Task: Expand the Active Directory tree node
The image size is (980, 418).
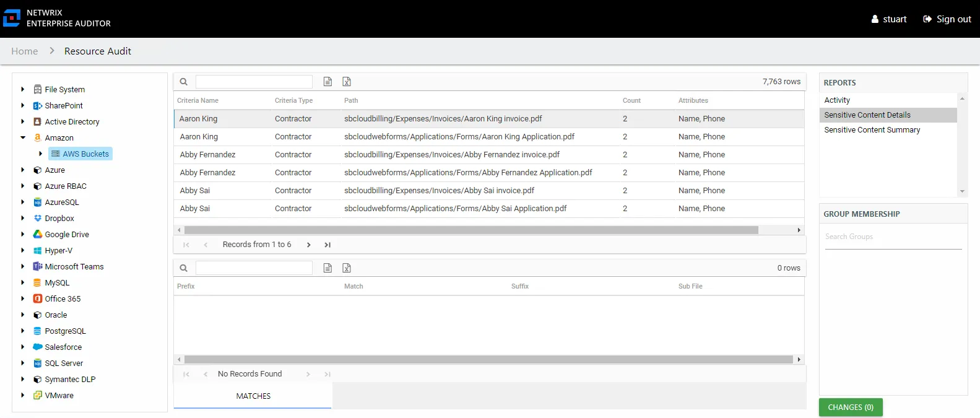Action: (x=23, y=121)
